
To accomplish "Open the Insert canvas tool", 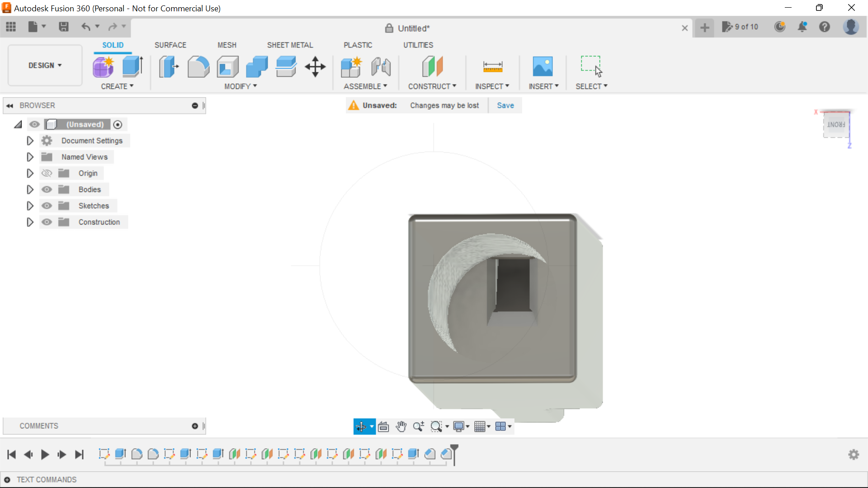I will coord(543,66).
